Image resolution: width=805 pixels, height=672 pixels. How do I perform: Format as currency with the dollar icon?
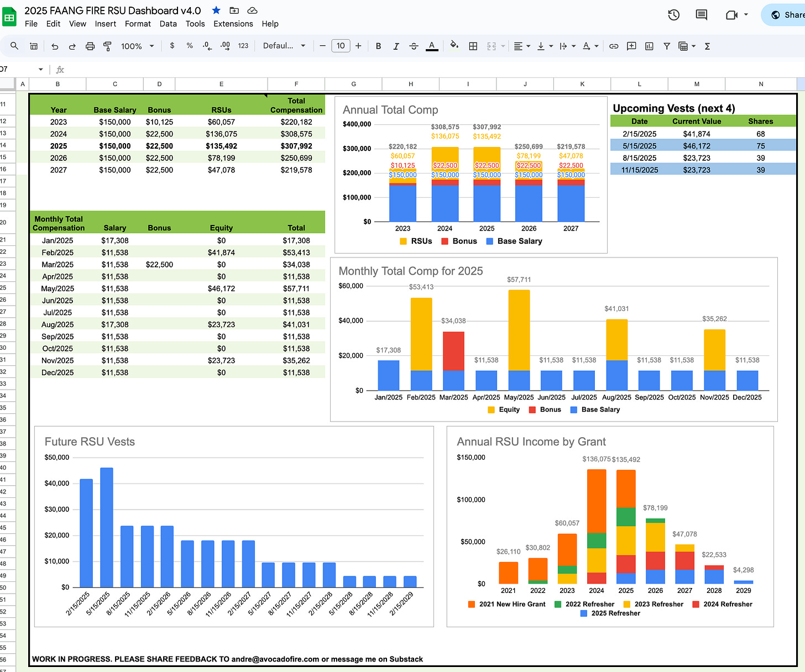[172, 46]
